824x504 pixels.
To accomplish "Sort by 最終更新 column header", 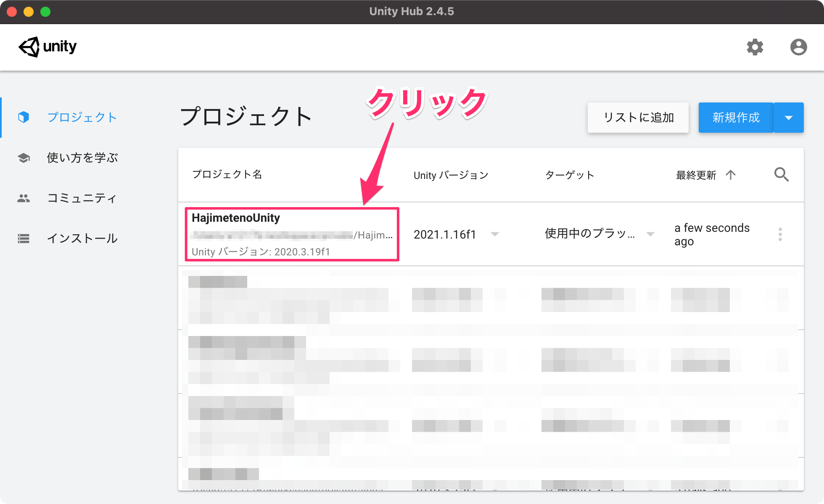I will pyautogui.click(x=696, y=175).
